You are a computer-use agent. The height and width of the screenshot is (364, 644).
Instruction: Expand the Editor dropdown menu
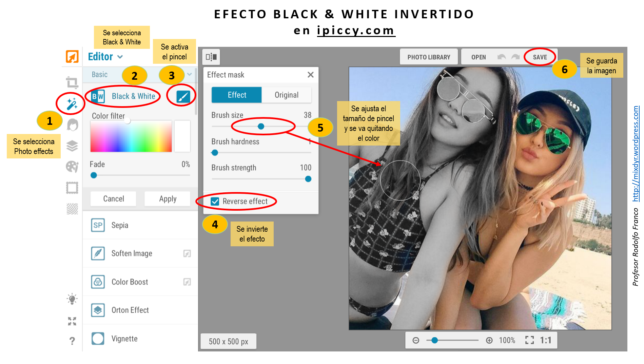tap(120, 57)
